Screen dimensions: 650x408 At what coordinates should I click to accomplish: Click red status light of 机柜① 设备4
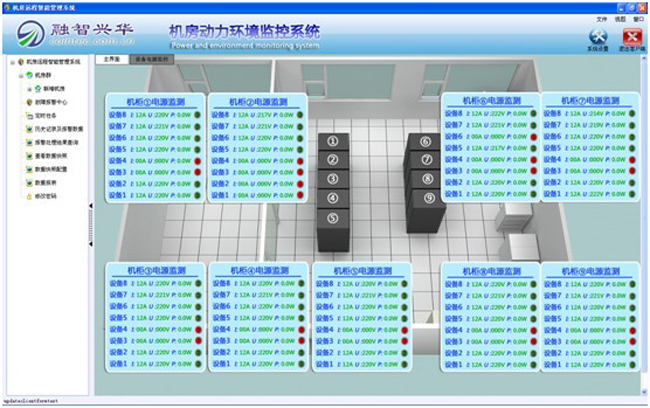[x=197, y=160]
